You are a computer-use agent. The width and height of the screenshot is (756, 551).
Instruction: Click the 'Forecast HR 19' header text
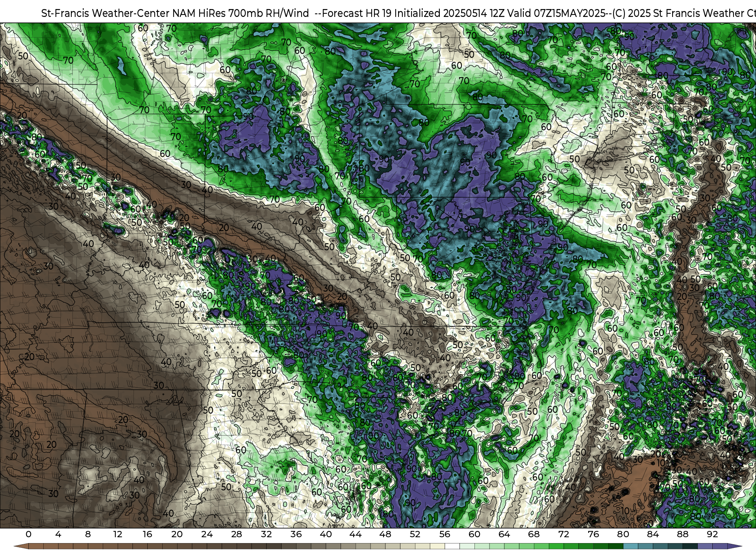tap(358, 13)
